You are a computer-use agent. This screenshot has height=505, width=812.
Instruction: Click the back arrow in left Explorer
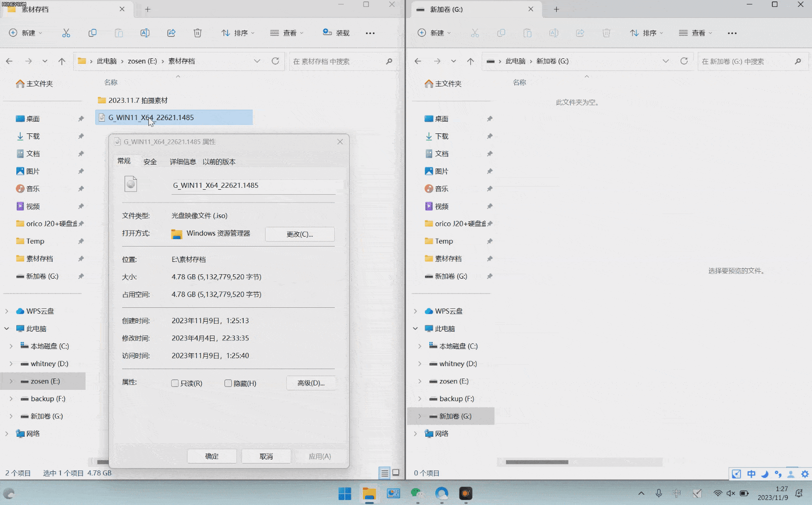[x=9, y=61]
